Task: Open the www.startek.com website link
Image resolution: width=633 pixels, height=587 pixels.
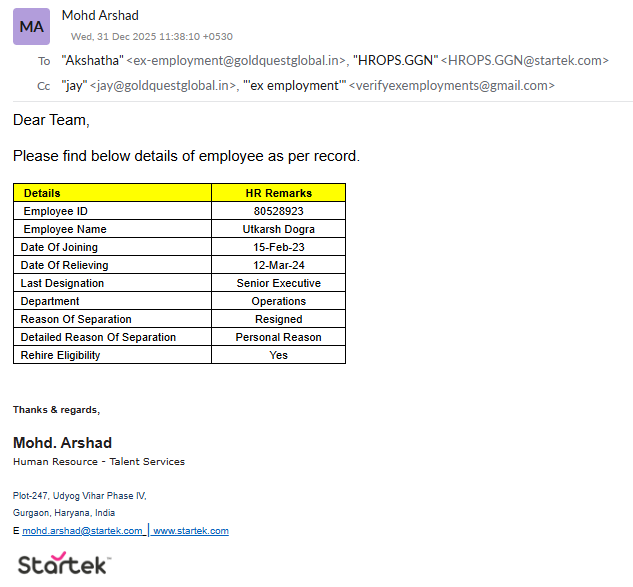Action: point(190,531)
